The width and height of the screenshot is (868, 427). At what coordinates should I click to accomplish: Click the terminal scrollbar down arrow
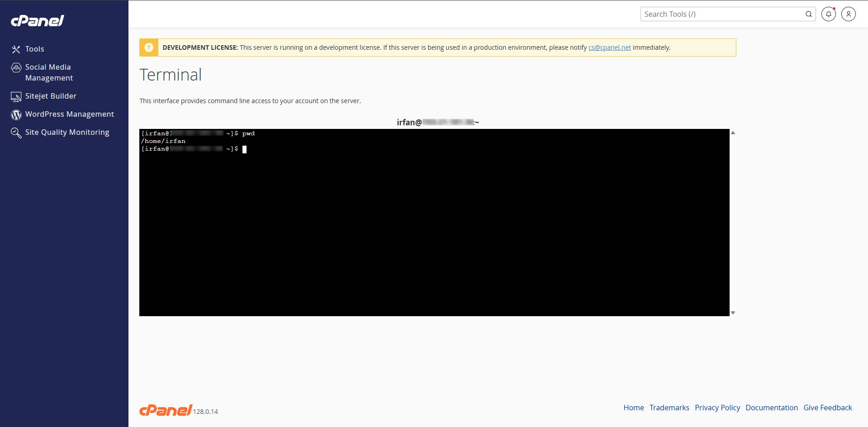(x=733, y=313)
